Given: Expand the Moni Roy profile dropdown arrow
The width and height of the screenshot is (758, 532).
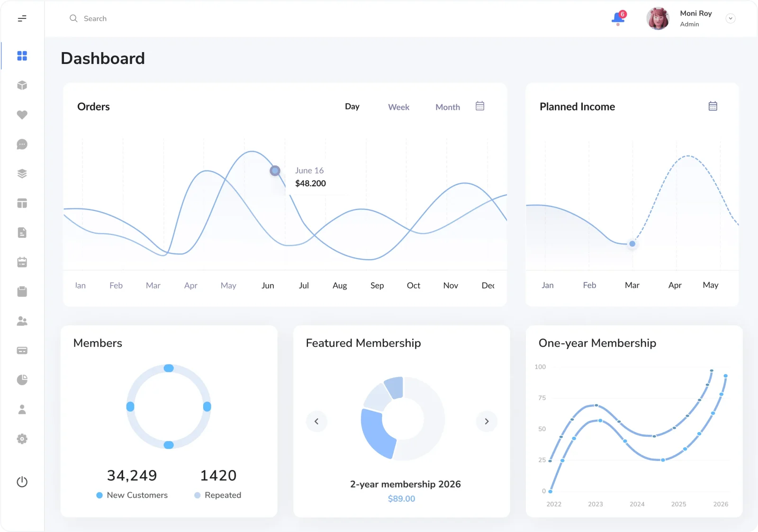Looking at the screenshot, I should coord(731,18).
